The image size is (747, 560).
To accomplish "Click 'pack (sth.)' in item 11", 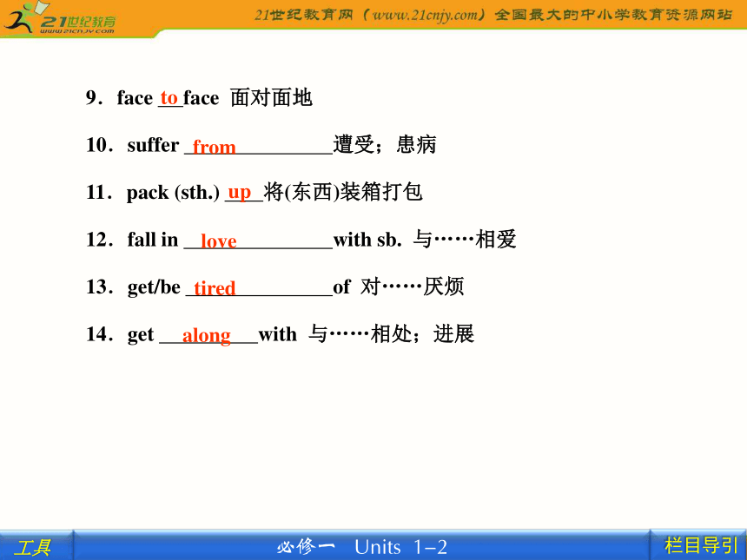I will pyautogui.click(x=173, y=193).
